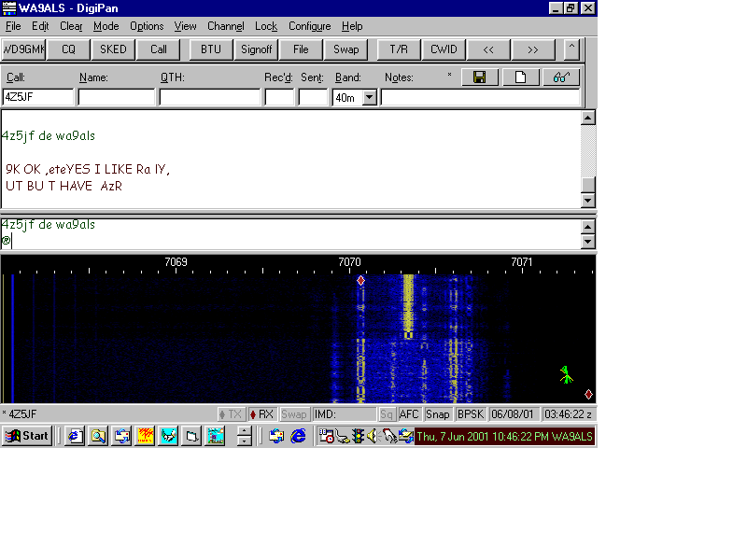Click the BTU macro button
The height and width of the screenshot is (560, 747).
(x=211, y=49)
